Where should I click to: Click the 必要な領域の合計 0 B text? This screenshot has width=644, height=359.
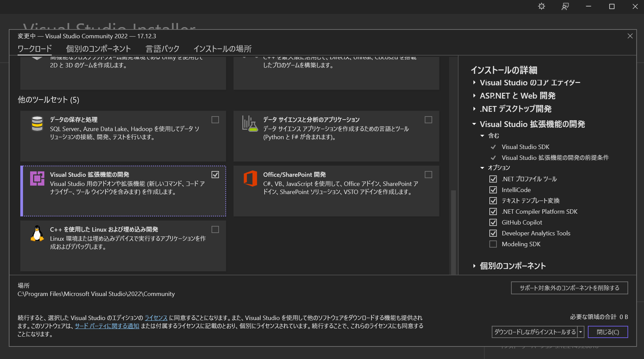(599, 317)
